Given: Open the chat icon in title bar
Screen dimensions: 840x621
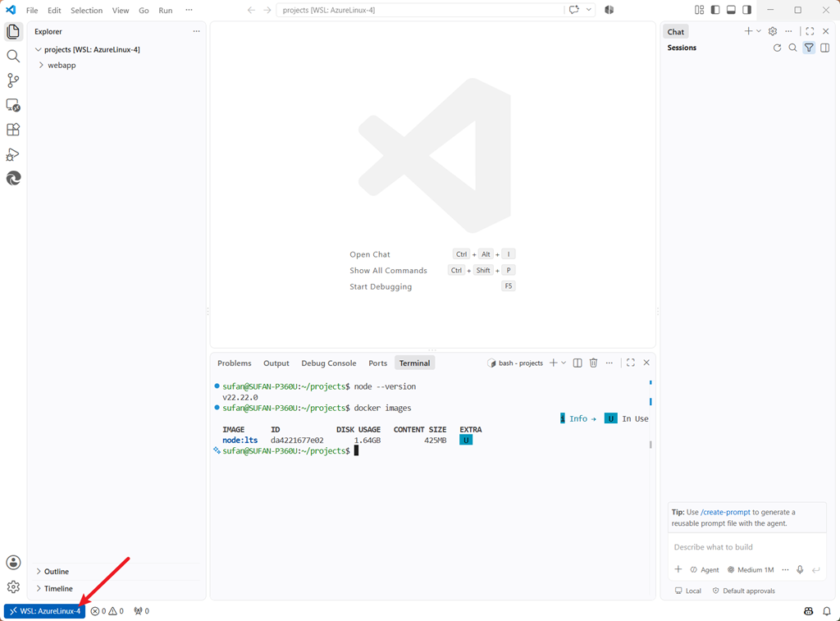Looking at the screenshot, I should tap(574, 10).
